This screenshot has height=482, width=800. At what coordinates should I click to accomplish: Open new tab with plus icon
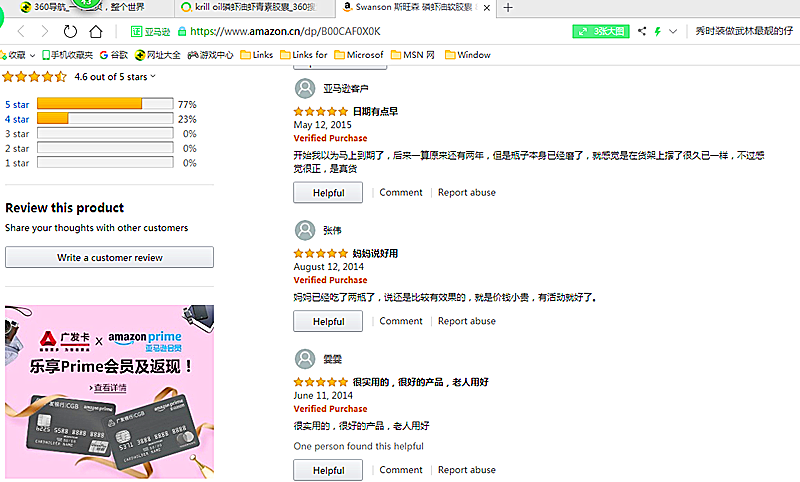508,7
